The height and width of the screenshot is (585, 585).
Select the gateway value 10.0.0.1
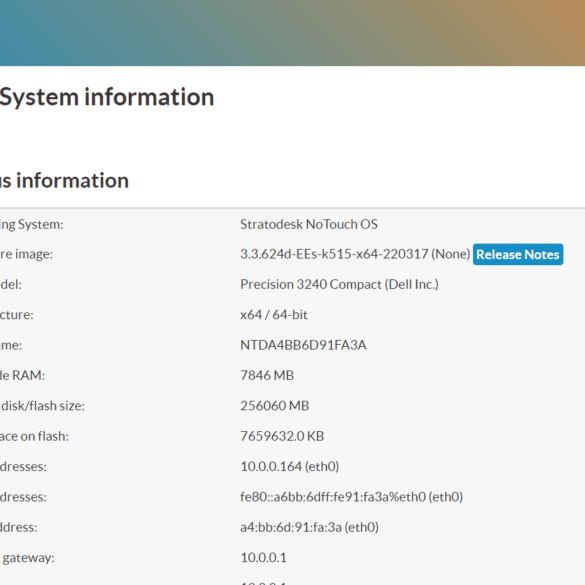[263, 557]
